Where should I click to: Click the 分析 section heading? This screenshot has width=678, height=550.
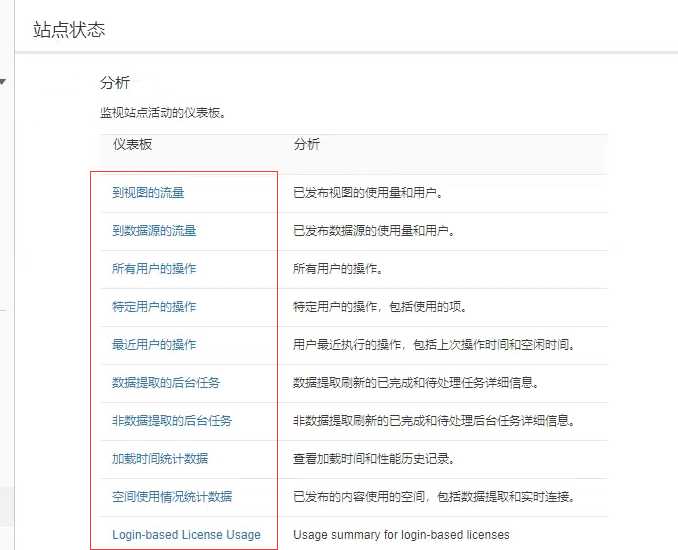(x=115, y=82)
